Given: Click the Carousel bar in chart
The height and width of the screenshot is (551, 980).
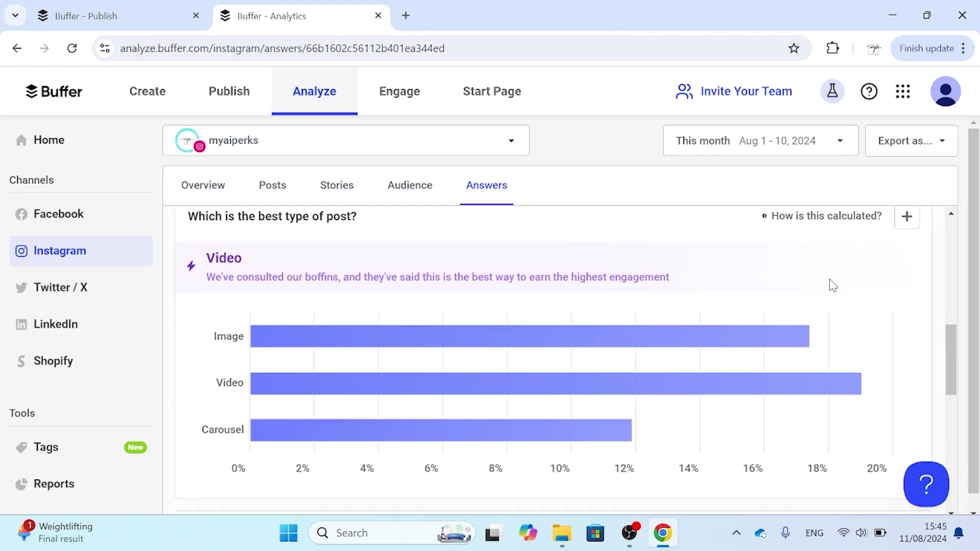Looking at the screenshot, I should click(x=440, y=430).
